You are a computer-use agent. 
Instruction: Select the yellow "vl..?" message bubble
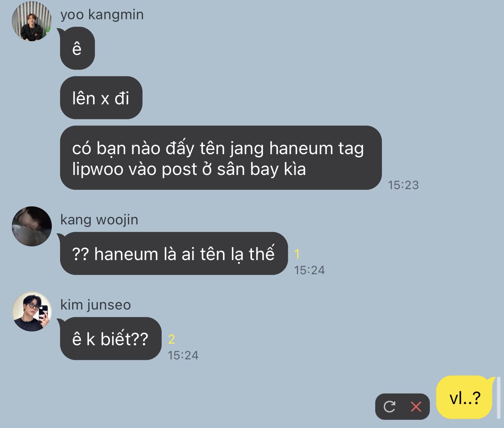(465, 397)
